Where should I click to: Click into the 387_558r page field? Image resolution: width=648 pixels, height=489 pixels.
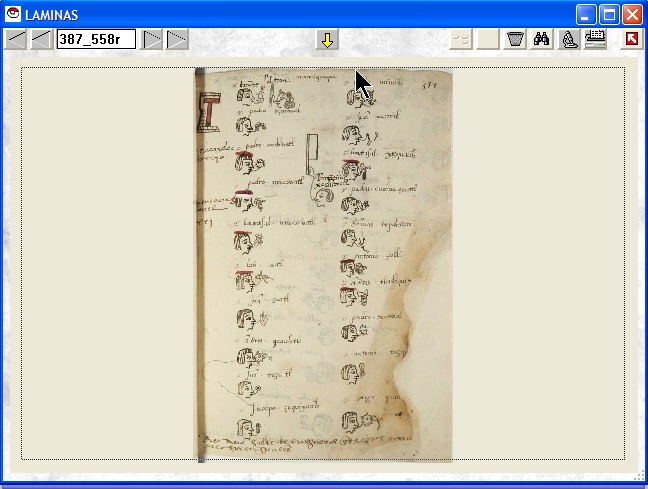click(96, 40)
